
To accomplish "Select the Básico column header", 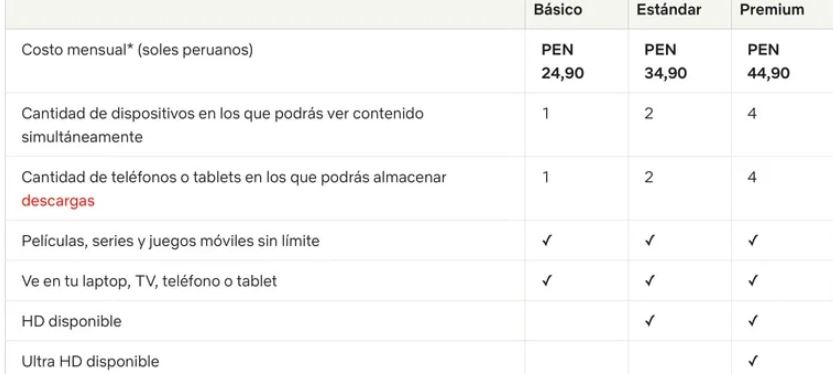I will click(558, 10).
